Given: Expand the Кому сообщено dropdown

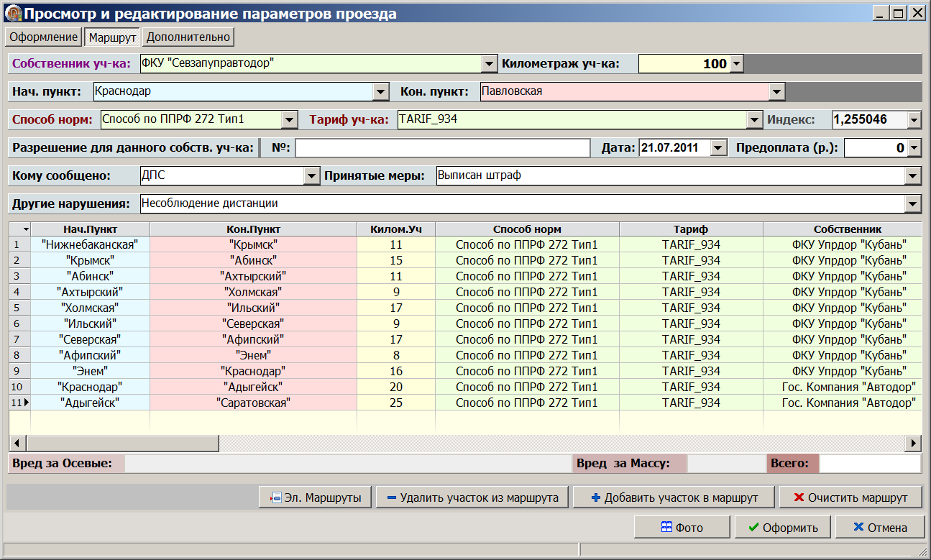Looking at the screenshot, I should 311,175.
